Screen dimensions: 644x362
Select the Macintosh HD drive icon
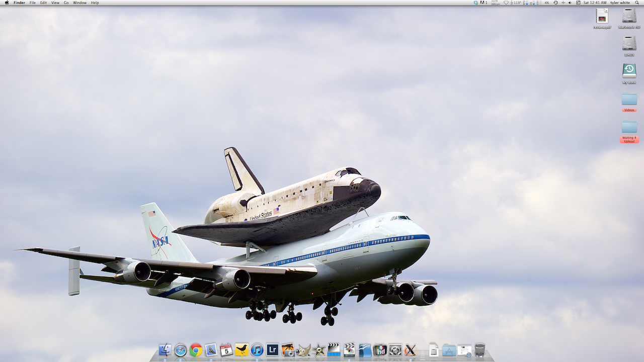tap(629, 19)
